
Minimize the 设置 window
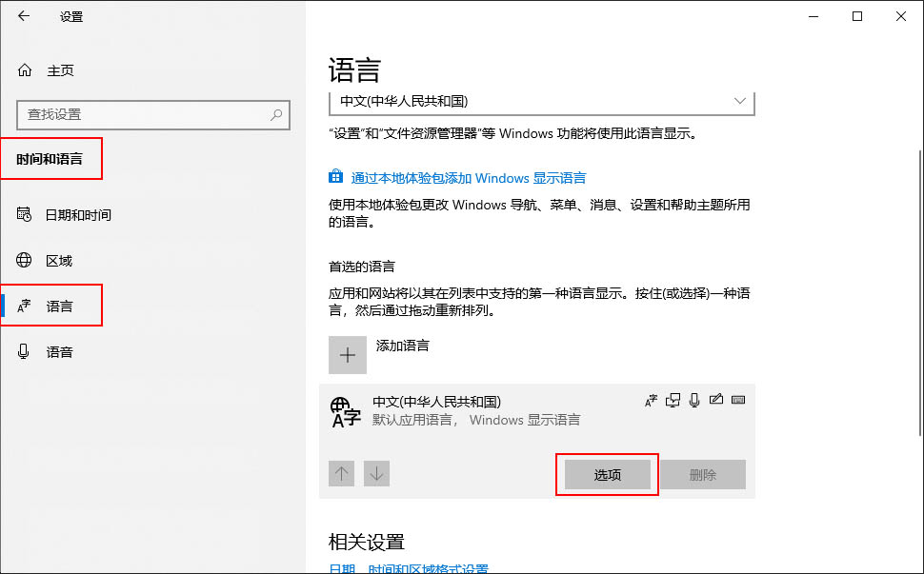814,16
